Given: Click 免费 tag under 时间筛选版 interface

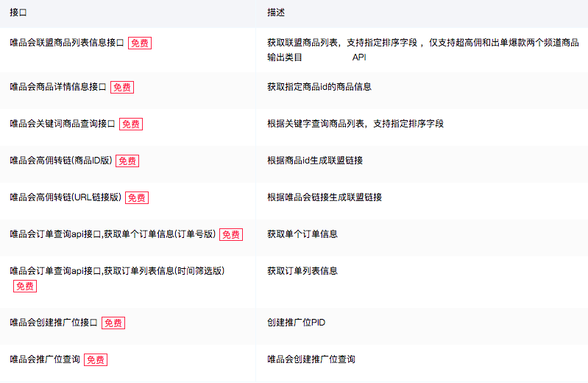Looking at the screenshot, I should click(x=25, y=287).
